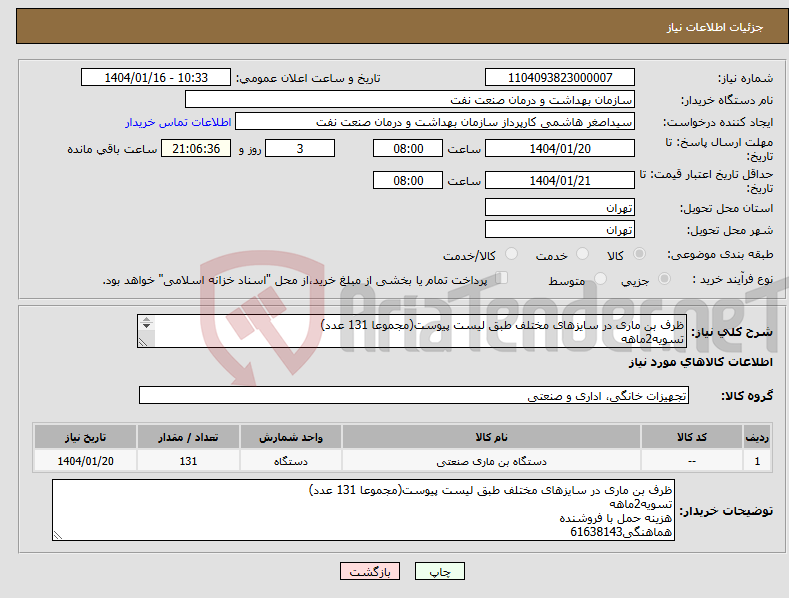Click the table date cell 1404/01/20
789x598 pixels.
tap(86, 461)
